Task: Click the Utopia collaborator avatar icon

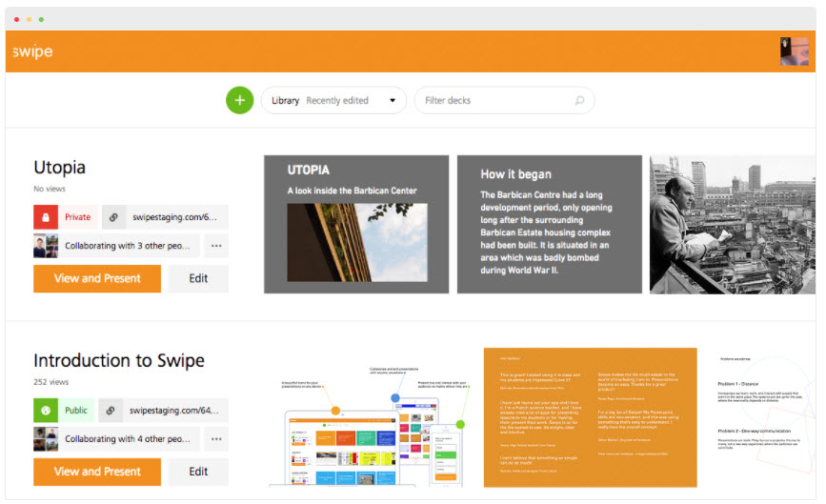Action: [47, 246]
